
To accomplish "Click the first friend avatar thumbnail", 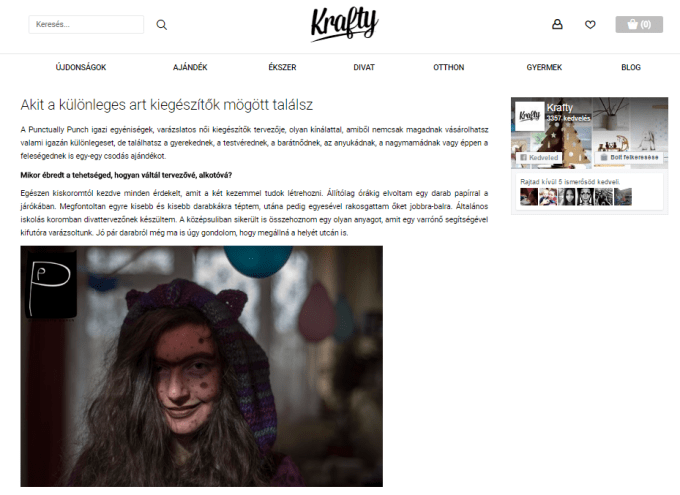I will coord(529,197).
